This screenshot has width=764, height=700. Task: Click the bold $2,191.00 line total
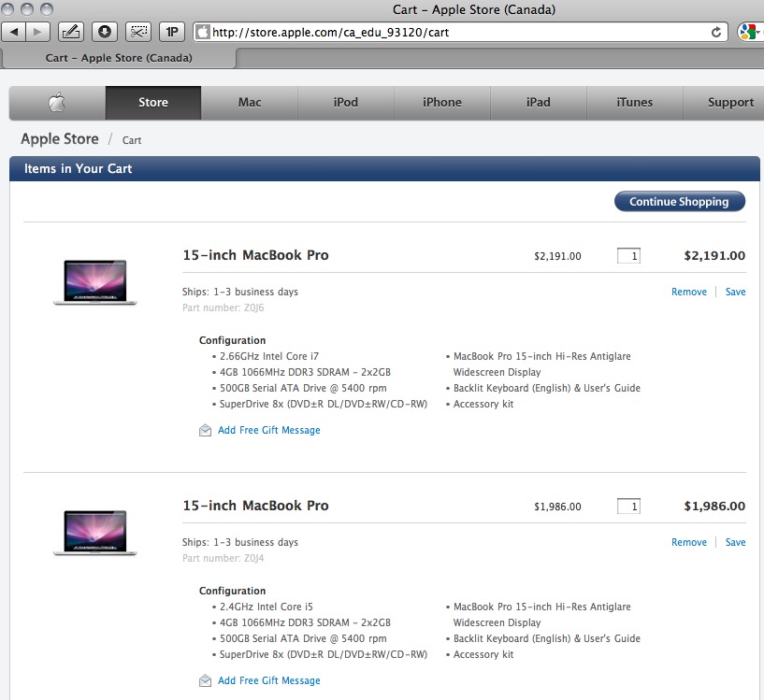[x=714, y=256]
